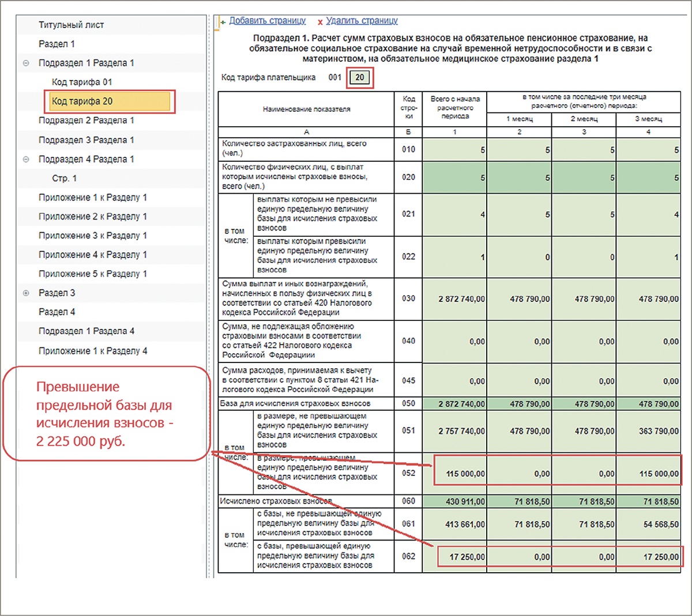Click row 052 month 3 cell 115 000,00
This screenshot has width=692, height=616.
648,474
